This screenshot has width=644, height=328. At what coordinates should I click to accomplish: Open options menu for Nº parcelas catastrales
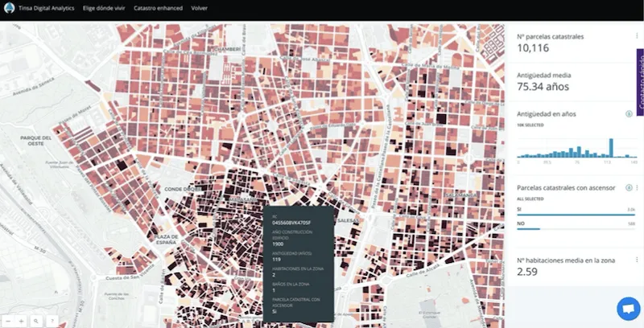pos(637,36)
